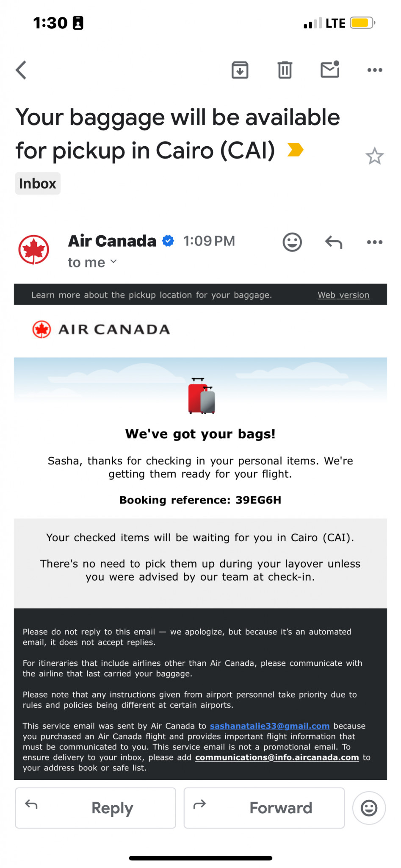Click sashanatalie33@gmail.com email link

[x=270, y=726]
